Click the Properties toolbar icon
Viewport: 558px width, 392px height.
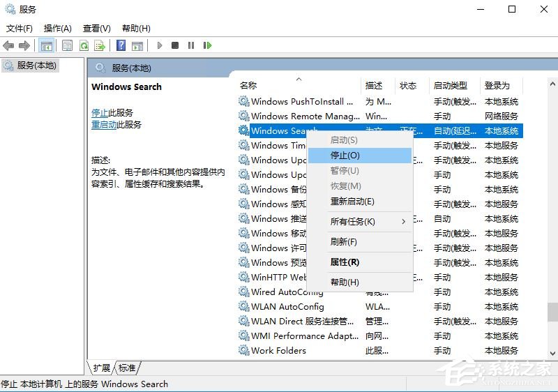tap(67, 45)
